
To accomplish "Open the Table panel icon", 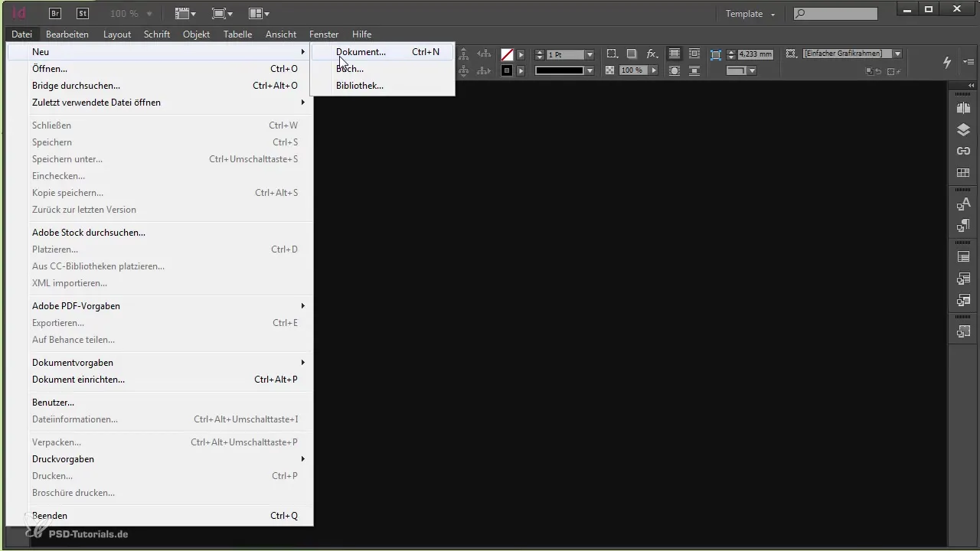I will 963,256.
